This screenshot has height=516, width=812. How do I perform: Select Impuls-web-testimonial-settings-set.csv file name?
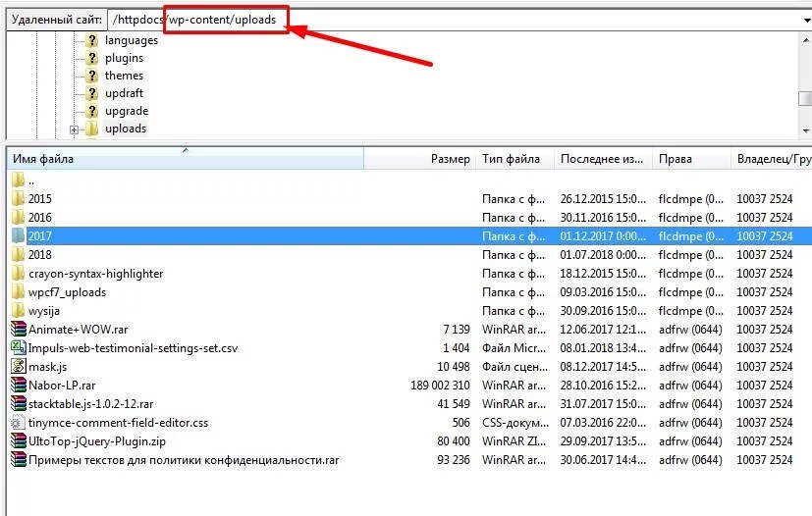tap(134, 348)
